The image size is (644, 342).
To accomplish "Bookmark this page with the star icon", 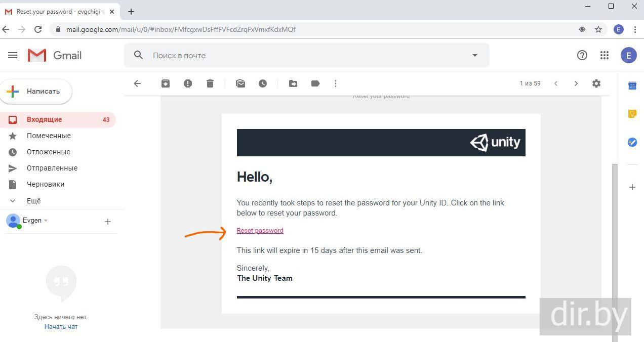I will pos(598,29).
